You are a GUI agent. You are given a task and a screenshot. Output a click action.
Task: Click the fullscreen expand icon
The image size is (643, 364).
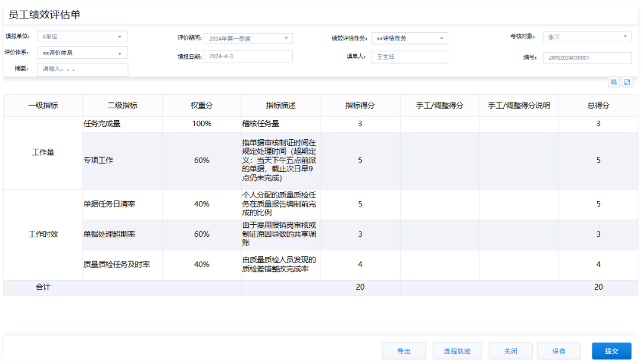627,83
